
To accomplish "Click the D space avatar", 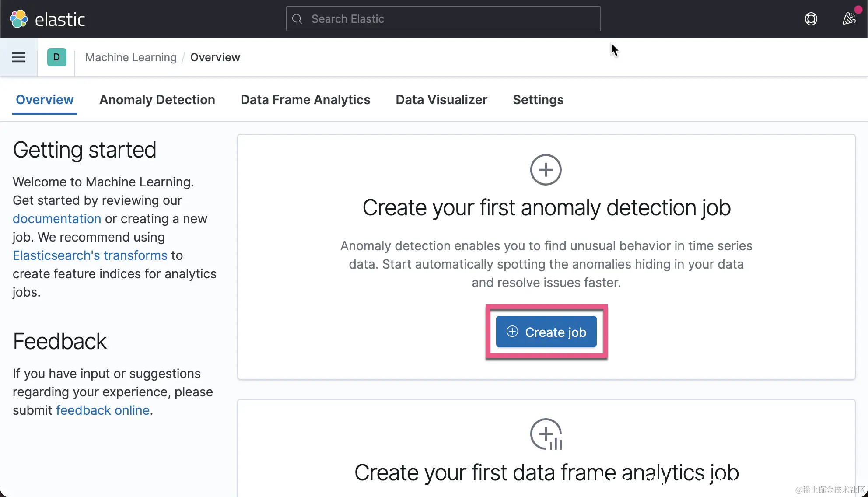I will tap(56, 57).
